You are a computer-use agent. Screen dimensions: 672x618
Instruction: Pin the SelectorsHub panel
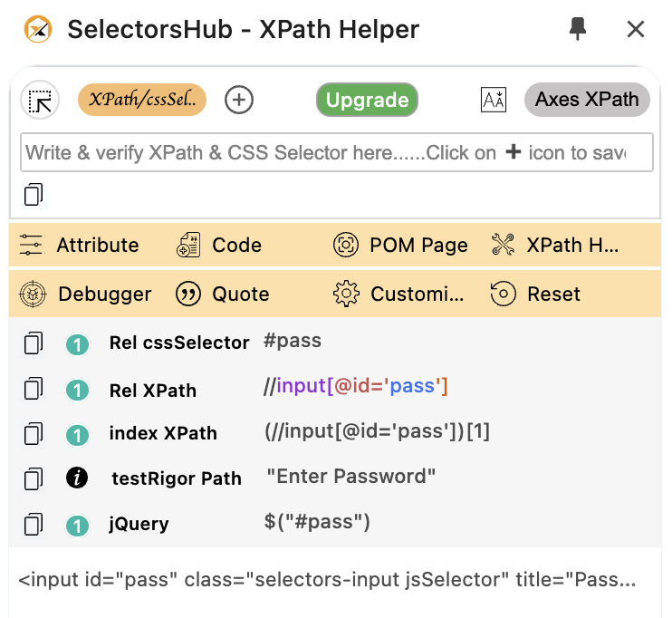point(577,29)
